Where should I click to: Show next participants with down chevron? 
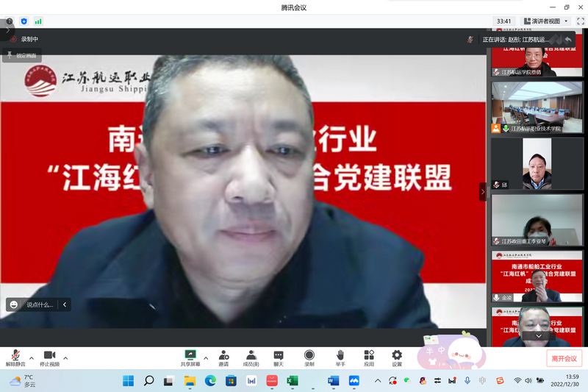(539, 335)
